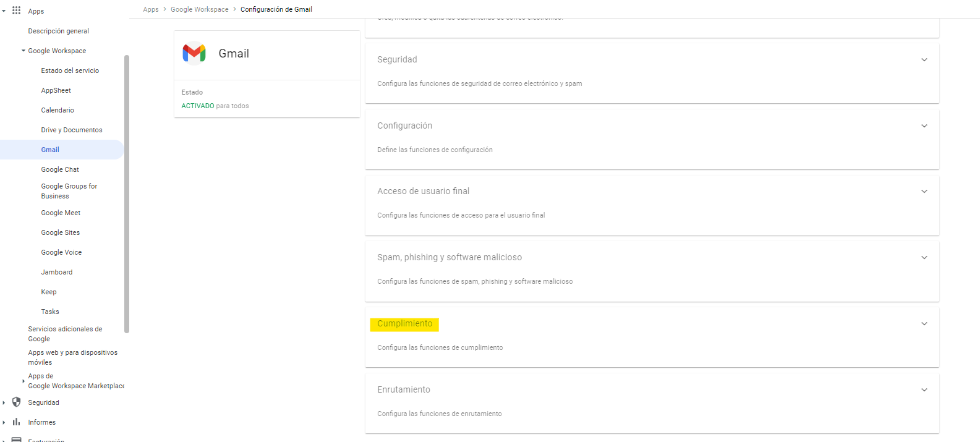Screen dimensions: 980x442
Task: Click the Acceso de usuario final title
Action: pos(424,191)
